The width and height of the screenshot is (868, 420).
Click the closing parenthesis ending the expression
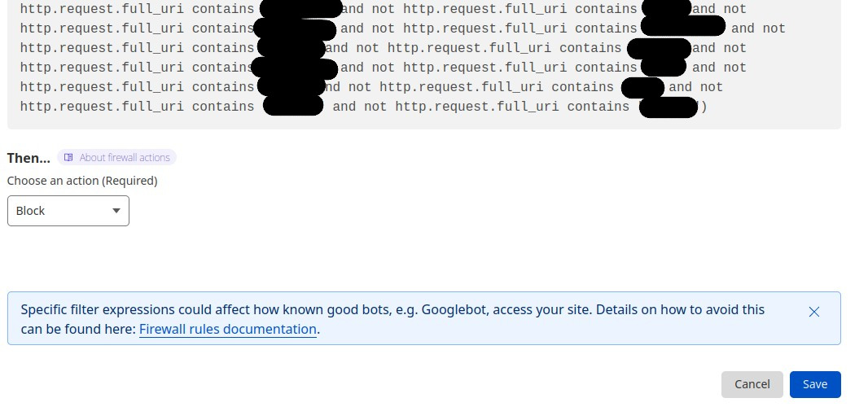tap(704, 107)
